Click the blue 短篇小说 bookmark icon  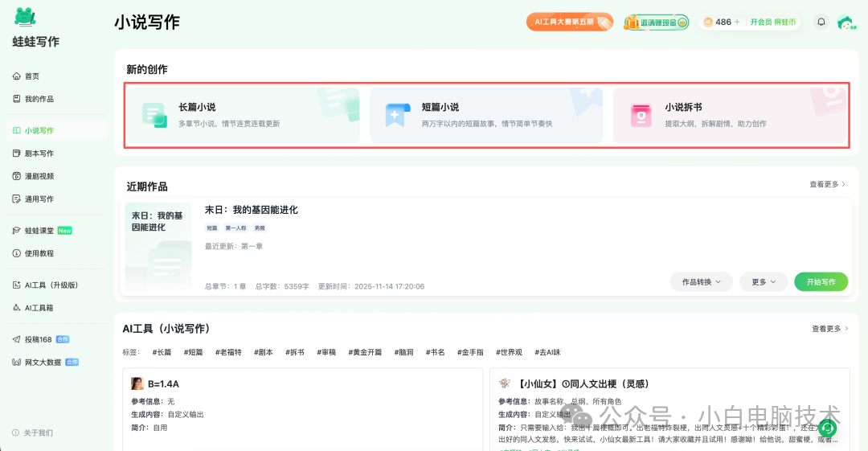coord(398,115)
